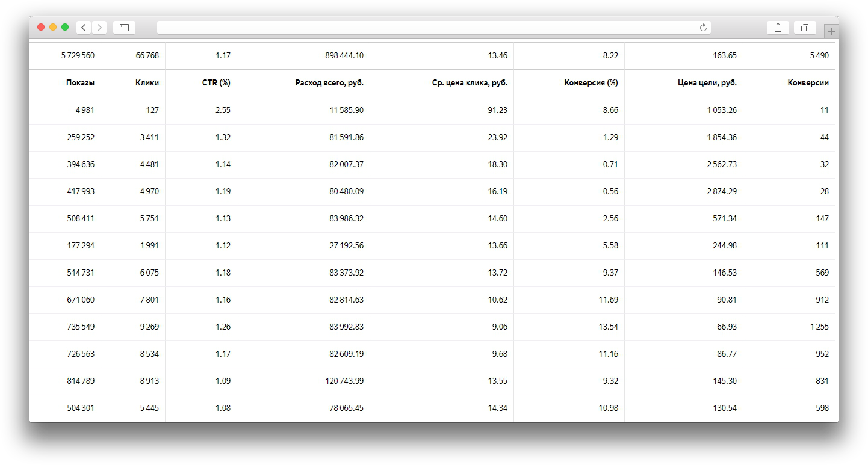The height and width of the screenshot is (465, 868).
Task: Select clicks cell 8 913
Action: [x=149, y=381]
